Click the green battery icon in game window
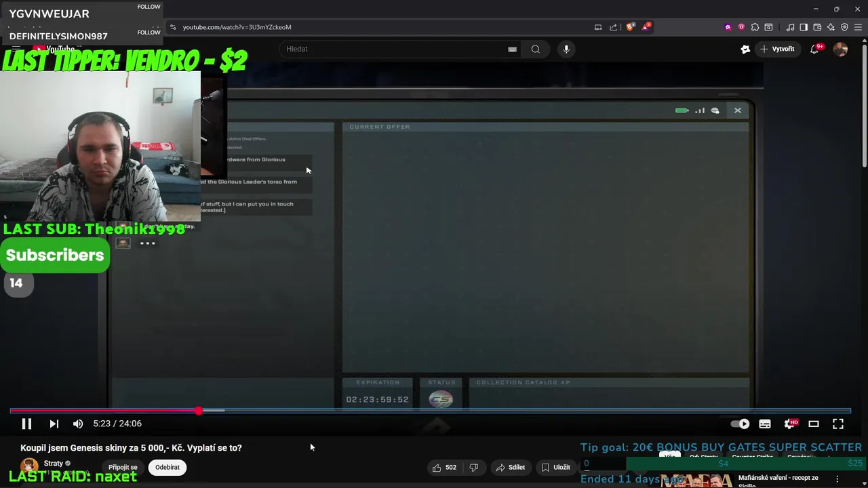The image size is (868, 488). point(682,110)
